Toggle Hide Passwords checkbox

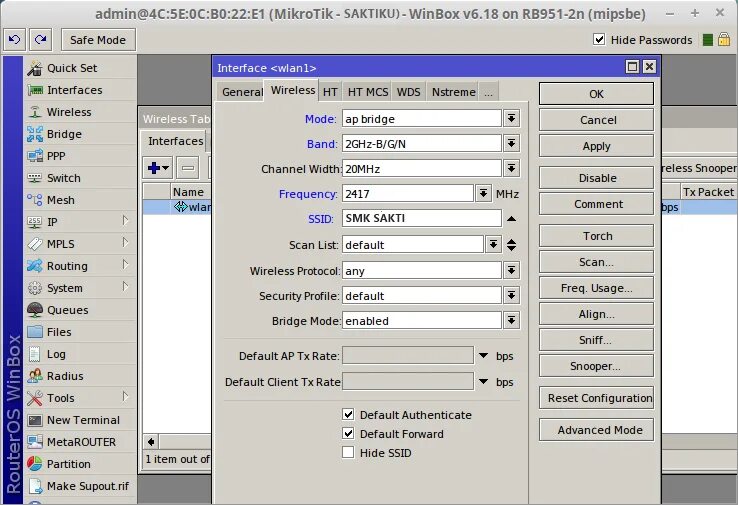coord(599,40)
